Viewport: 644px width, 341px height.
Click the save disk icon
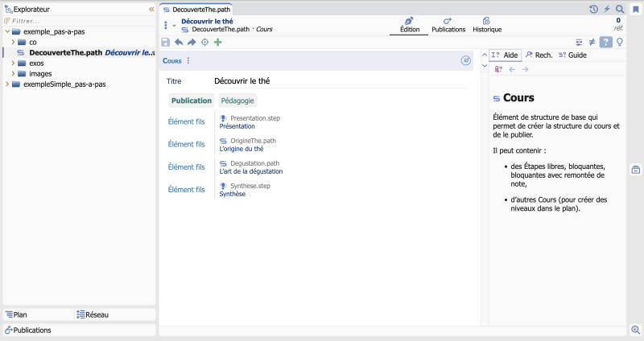click(165, 43)
